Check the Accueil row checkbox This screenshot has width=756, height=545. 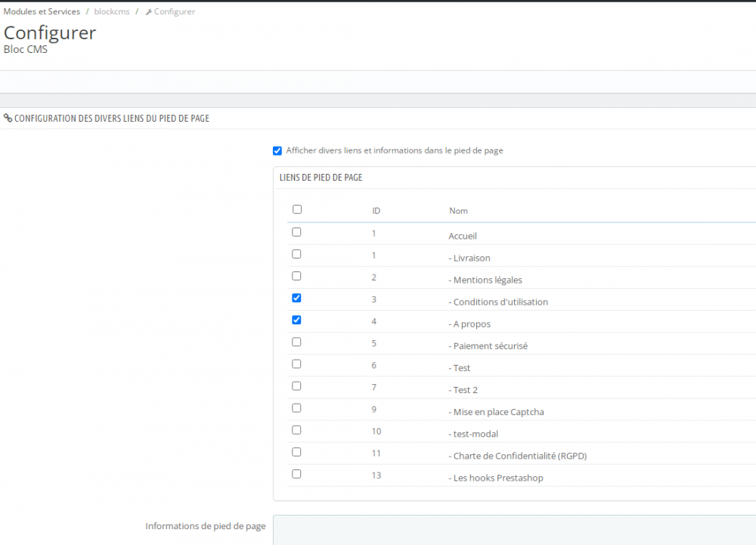296,232
